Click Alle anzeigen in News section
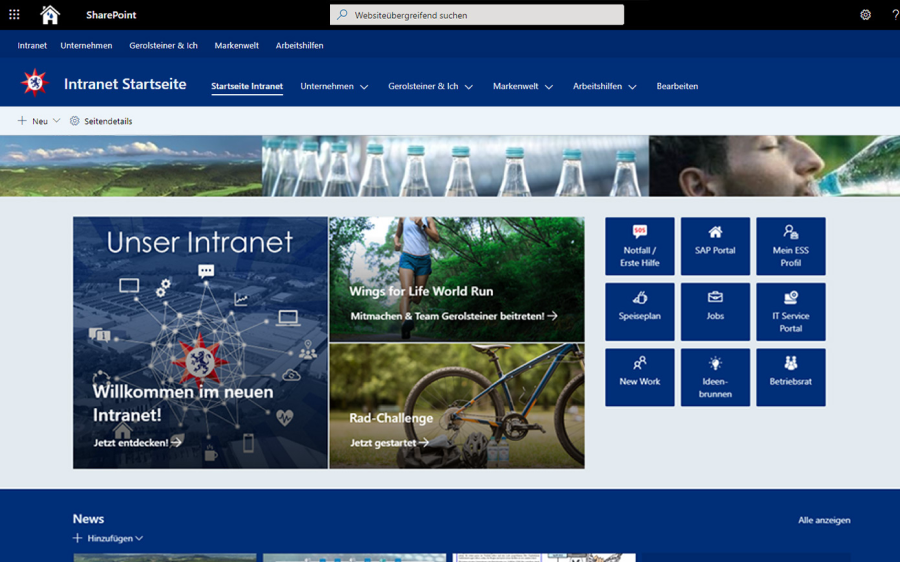900x562 pixels. click(x=824, y=520)
